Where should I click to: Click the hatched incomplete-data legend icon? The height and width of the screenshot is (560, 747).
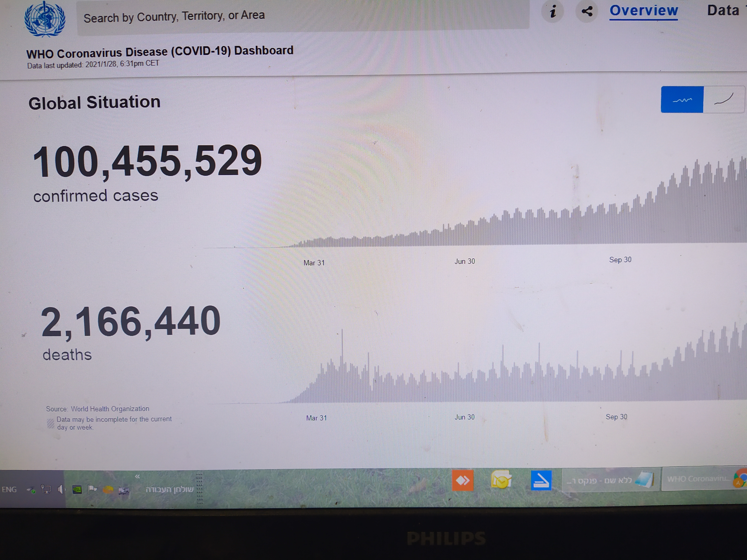50,423
